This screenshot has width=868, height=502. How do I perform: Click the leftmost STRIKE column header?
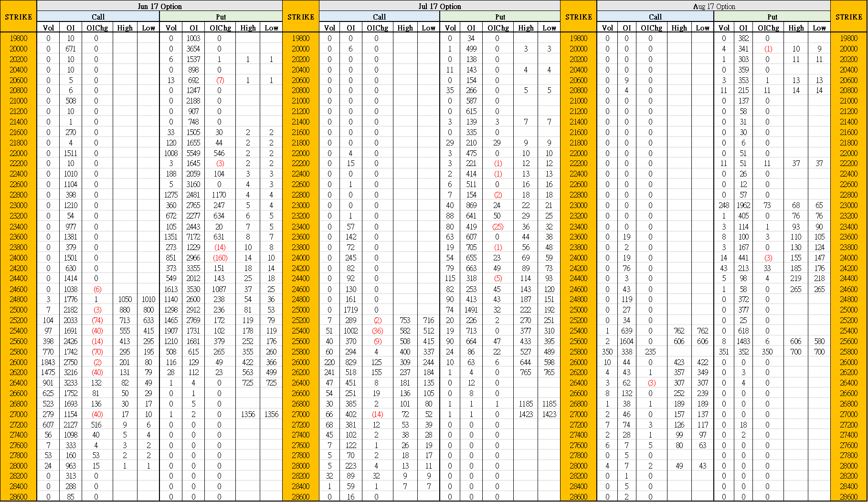[19, 17]
